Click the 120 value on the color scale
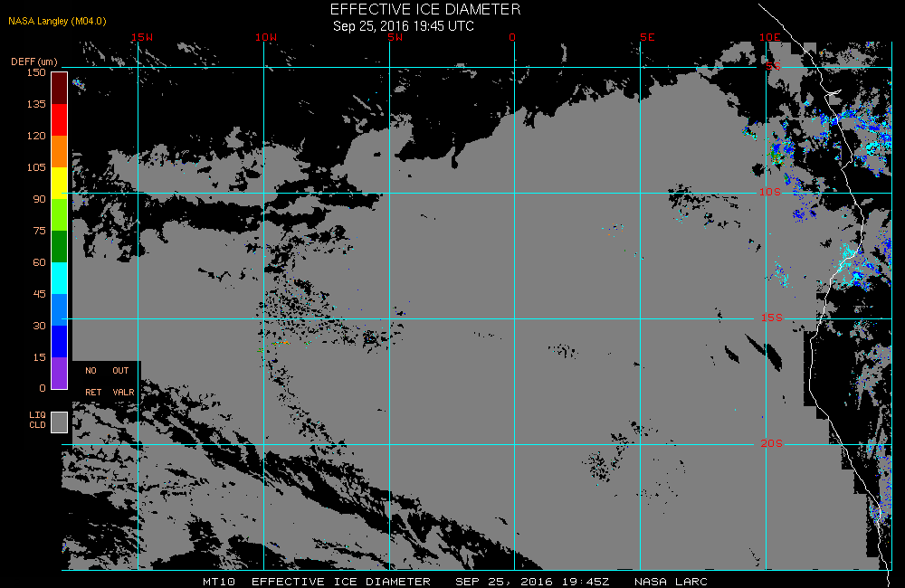 (36, 137)
